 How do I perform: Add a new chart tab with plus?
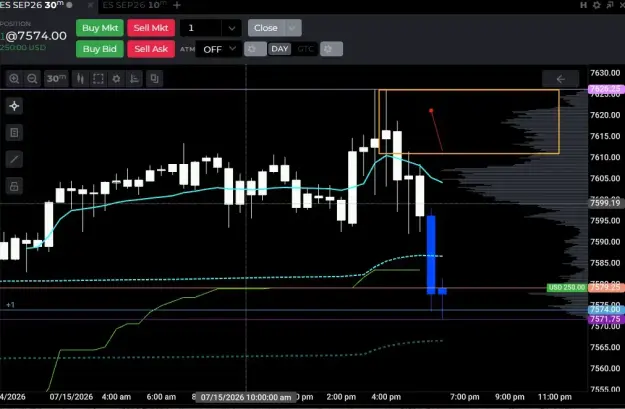click(177, 5)
